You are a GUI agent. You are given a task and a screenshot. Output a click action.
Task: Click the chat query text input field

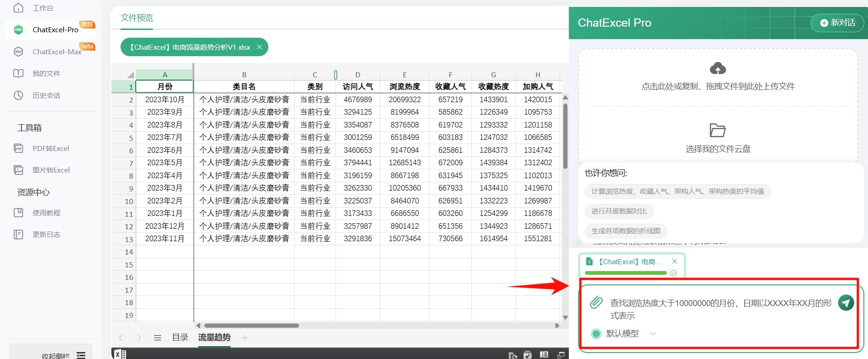point(720,309)
